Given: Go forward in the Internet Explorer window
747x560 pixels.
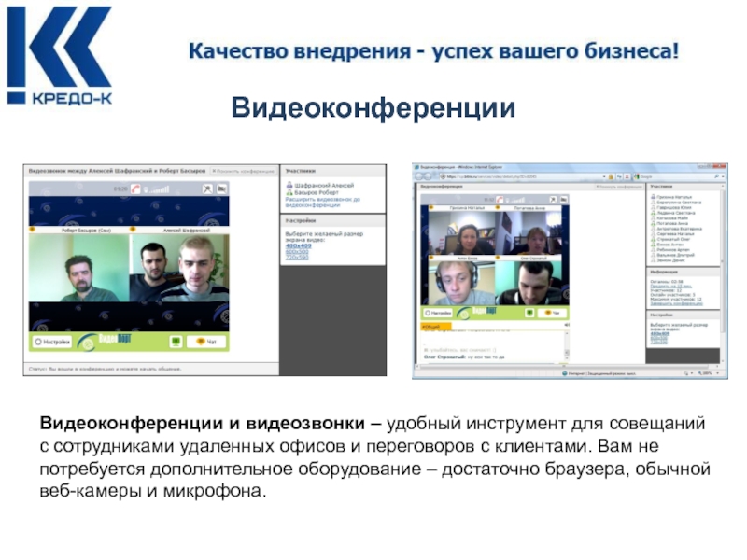Looking at the screenshot, I should coord(429,176).
